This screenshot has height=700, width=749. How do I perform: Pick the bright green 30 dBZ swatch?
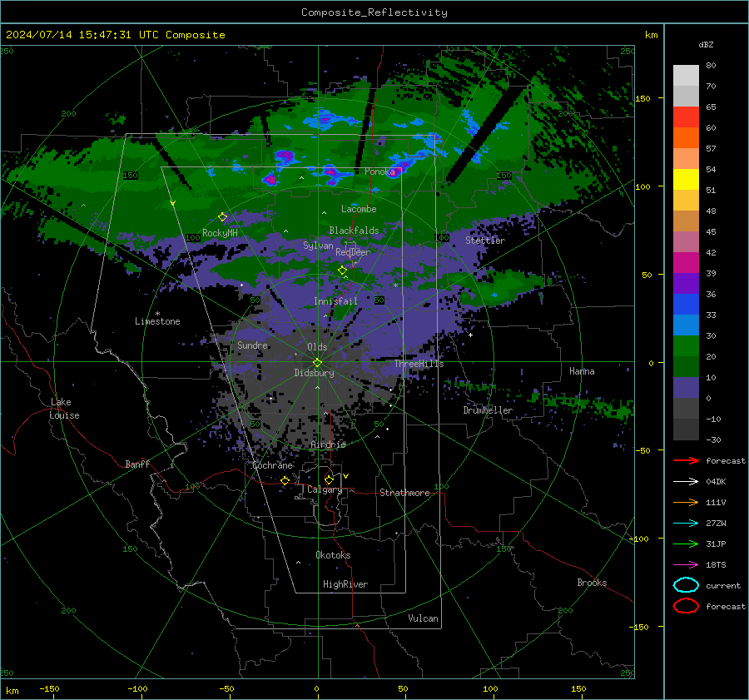pos(686,345)
